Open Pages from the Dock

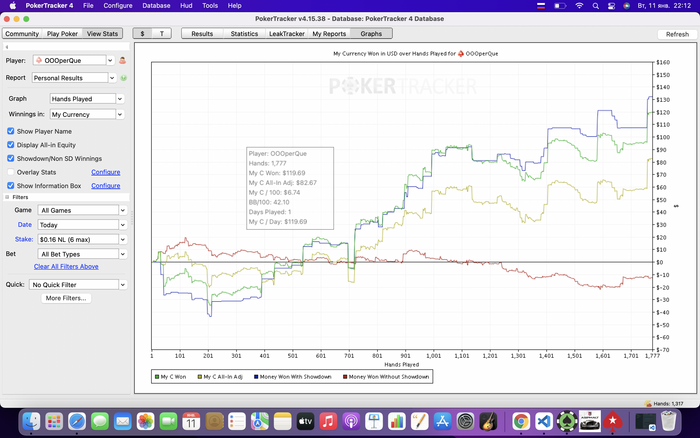click(x=420, y=421)
